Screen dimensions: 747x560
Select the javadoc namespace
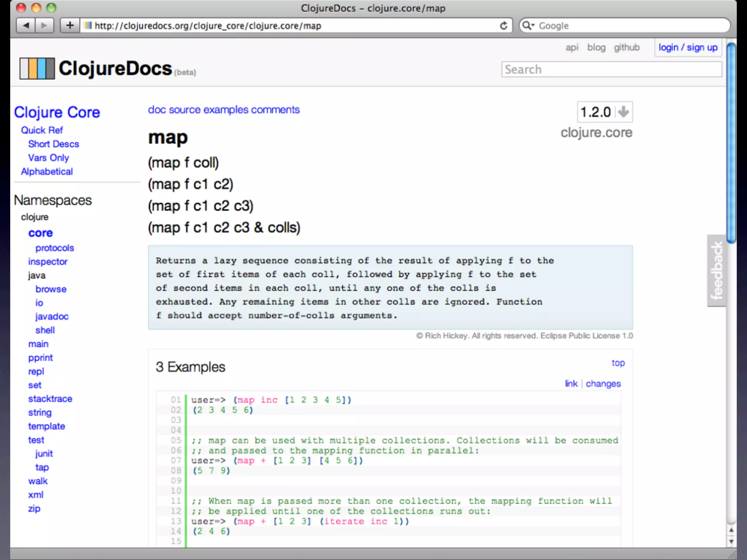pyautogui.click(x=52, y=316)
